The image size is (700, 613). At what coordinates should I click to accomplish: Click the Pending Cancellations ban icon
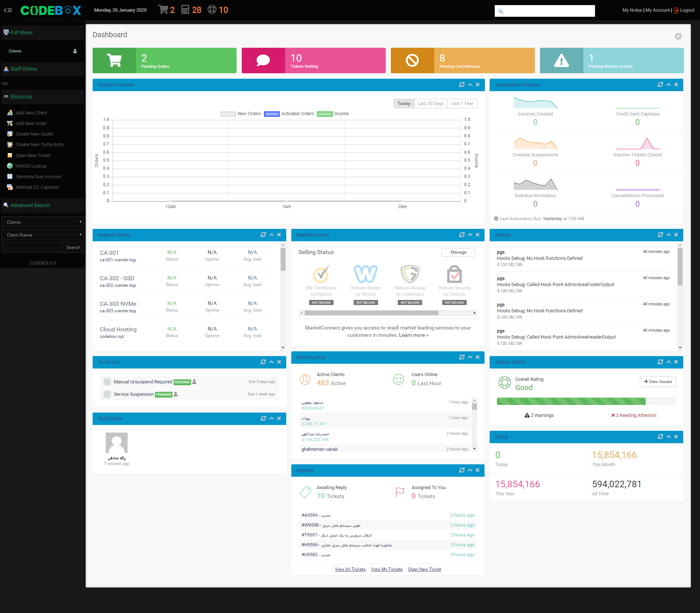412,60
